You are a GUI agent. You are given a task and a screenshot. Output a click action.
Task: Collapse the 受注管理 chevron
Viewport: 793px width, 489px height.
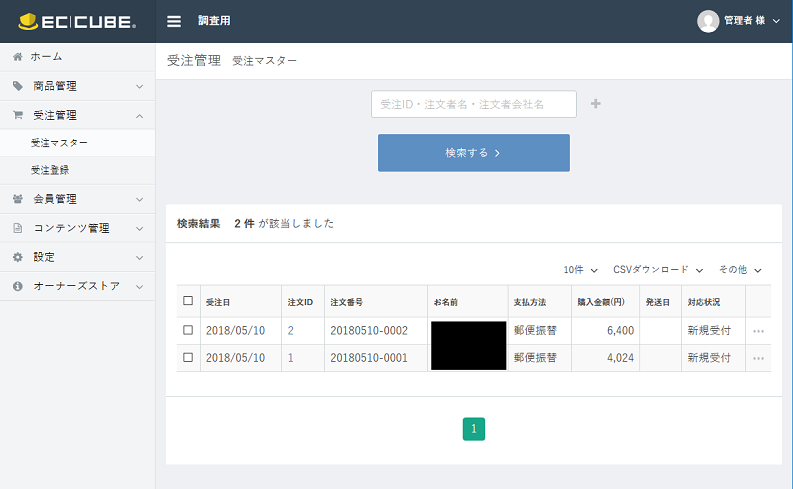140,116
